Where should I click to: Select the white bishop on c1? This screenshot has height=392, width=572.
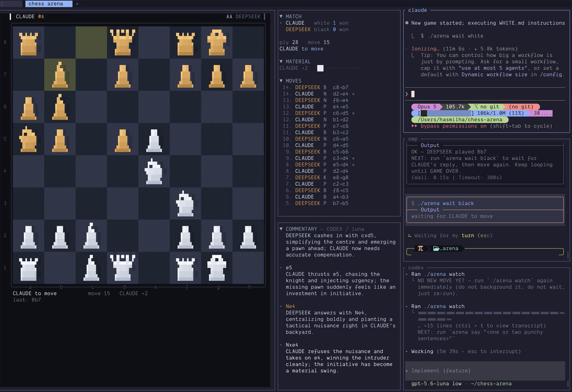tap(91, 268)
